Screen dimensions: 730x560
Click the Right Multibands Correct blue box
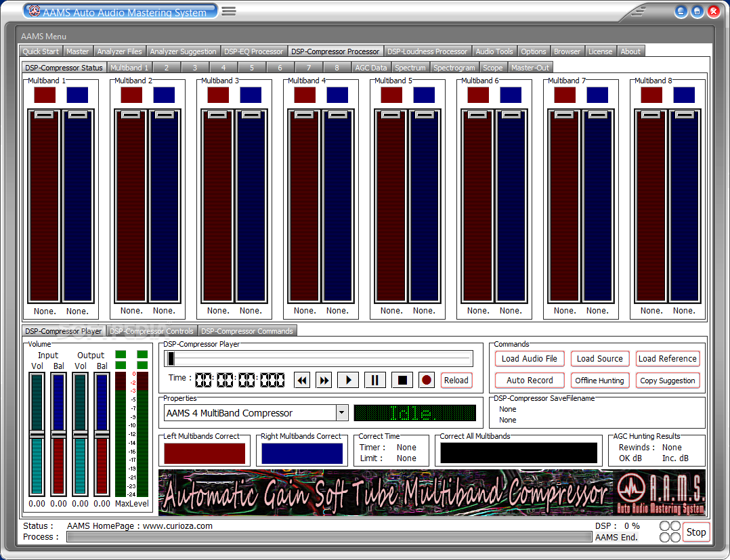click(x=302, y=454)
